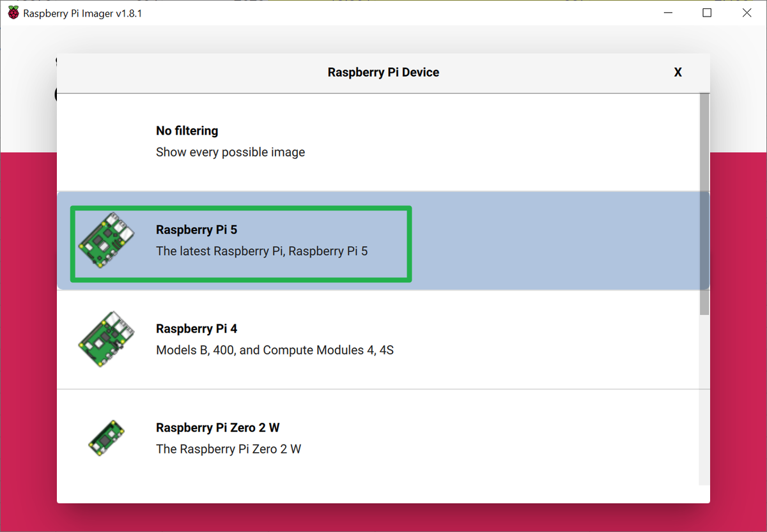Click the Raspberry Pi 4 board image
This screenshot has width=767, height=532.
[106, 338]
